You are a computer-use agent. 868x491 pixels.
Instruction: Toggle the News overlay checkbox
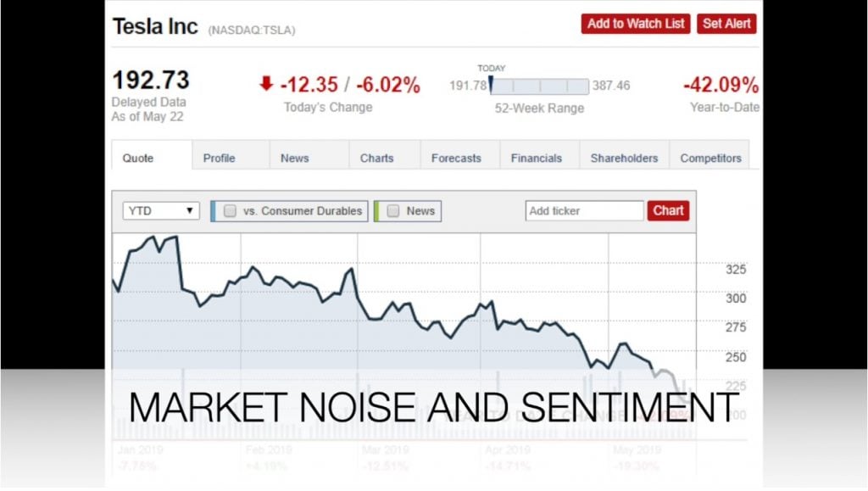click(392, 211)
